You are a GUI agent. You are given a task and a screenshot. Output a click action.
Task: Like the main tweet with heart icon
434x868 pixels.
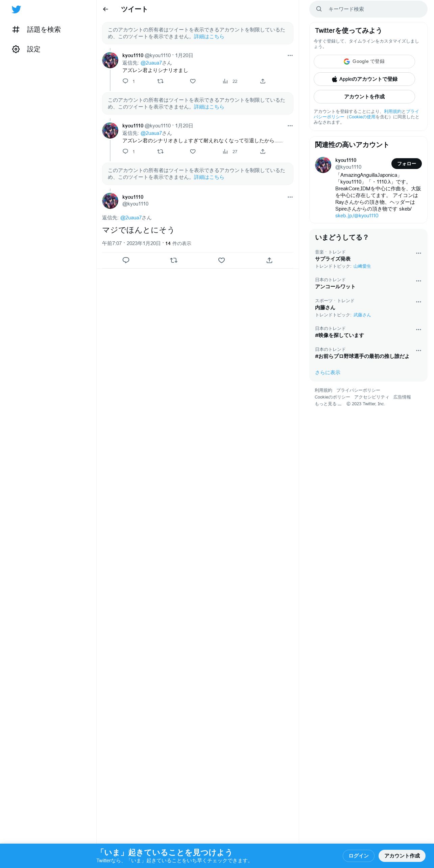[221, 260]
